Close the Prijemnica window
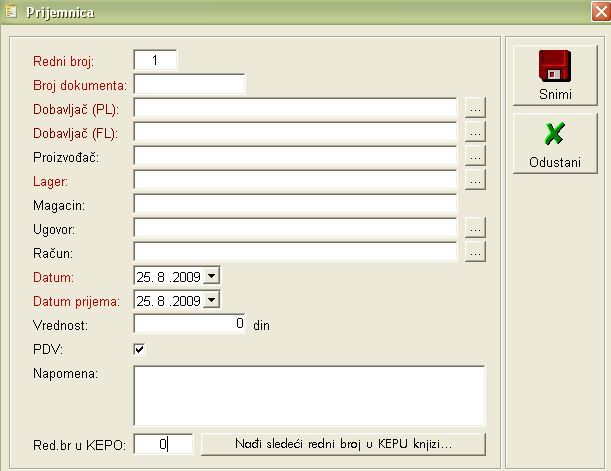The width and height of the screenshot is (611, 471). tap(594, 10)
